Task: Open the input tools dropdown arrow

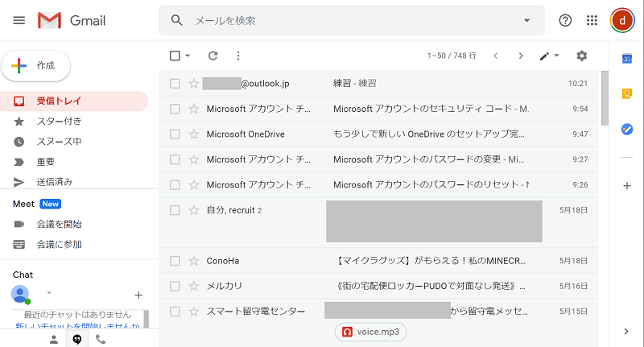Action: [x=556, y=56]
